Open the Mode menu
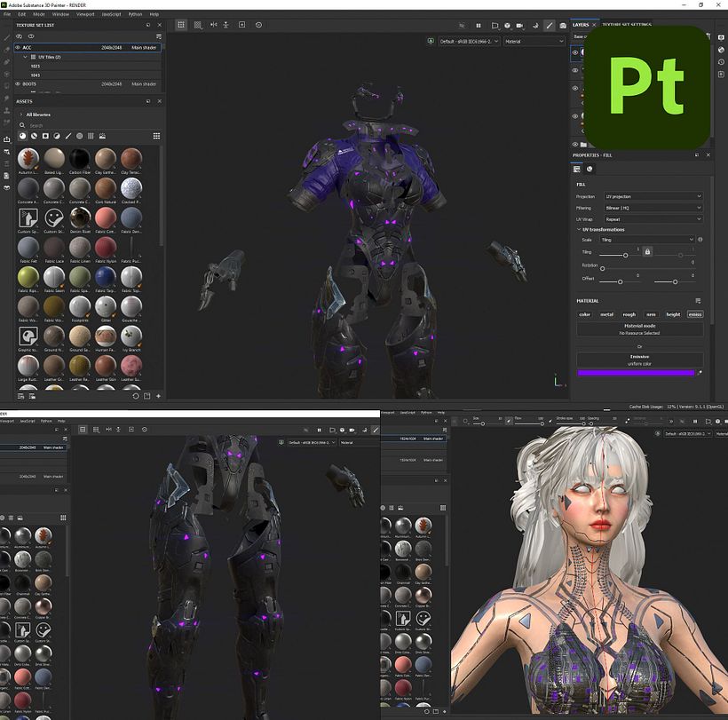 pos(39,14)
